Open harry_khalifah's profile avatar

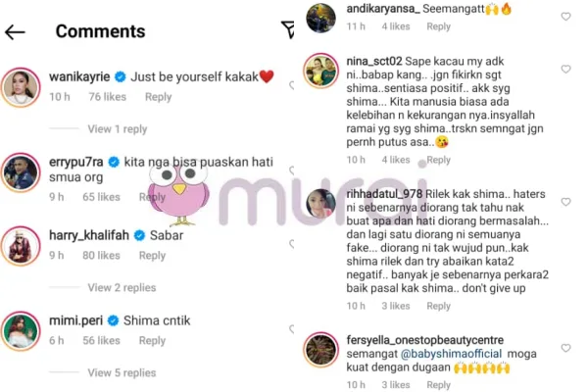[21, 246]
